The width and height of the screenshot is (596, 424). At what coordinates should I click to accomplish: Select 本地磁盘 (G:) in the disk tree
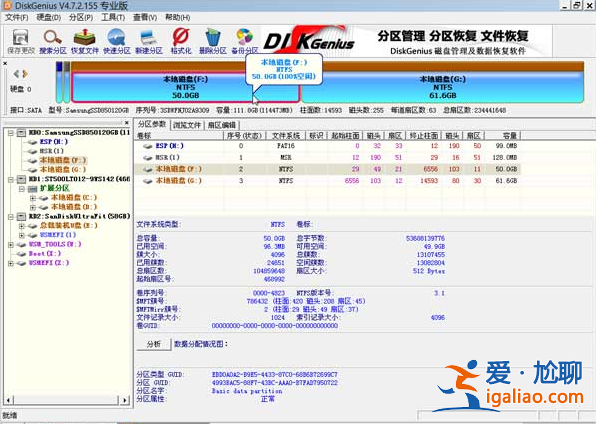point(63,170)
